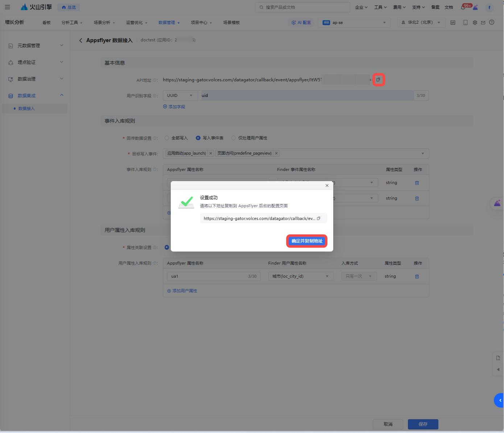Click the ua1 attribute name input
504x433 pixels.
point(214,277)
